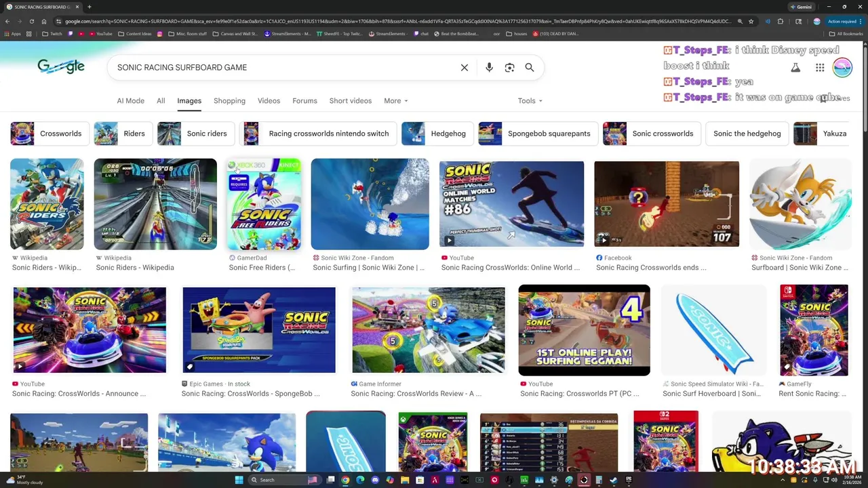
Task: Open Gemini in Chrome title bar
Action: point(800,7)
